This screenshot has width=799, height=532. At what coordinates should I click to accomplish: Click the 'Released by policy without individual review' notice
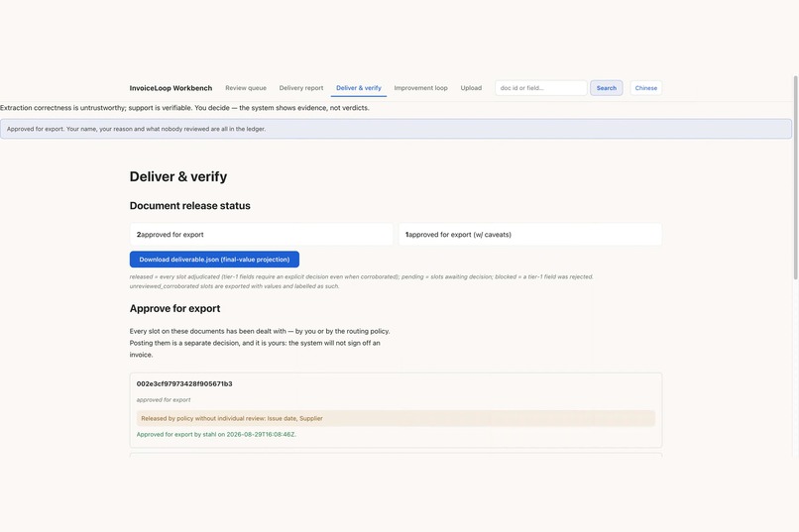(x=396, y=418)
